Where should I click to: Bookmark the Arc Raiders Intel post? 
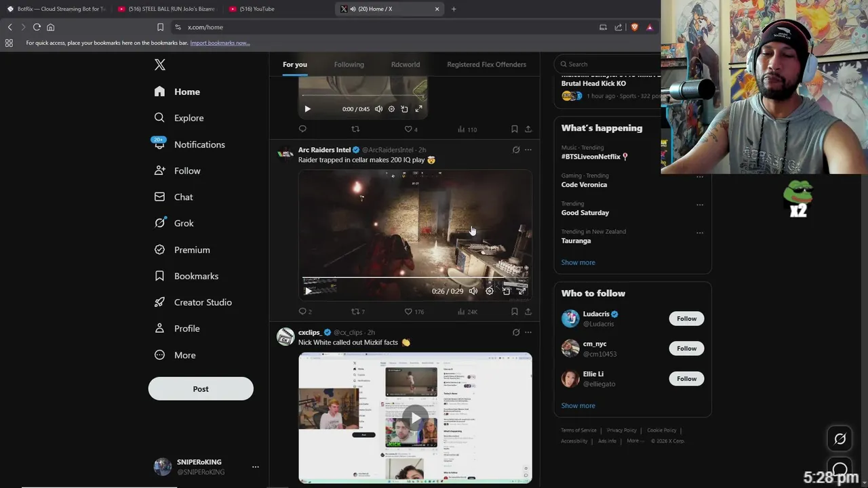515,312
